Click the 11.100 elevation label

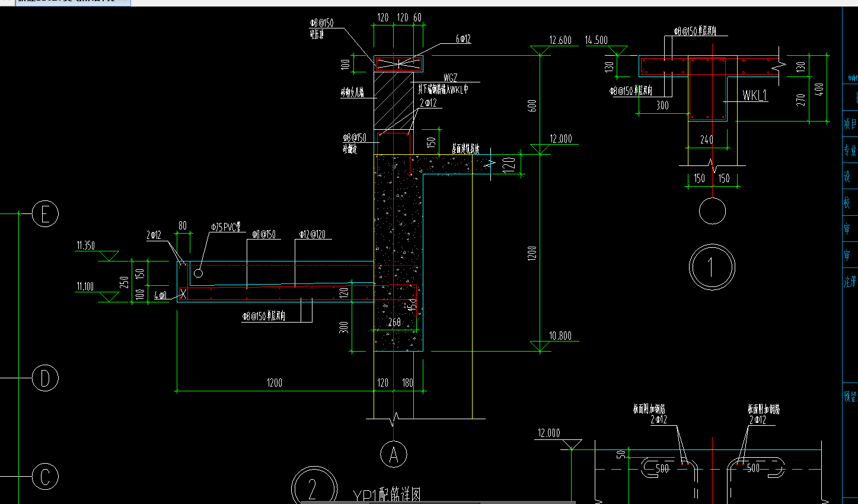coord(85,286)
